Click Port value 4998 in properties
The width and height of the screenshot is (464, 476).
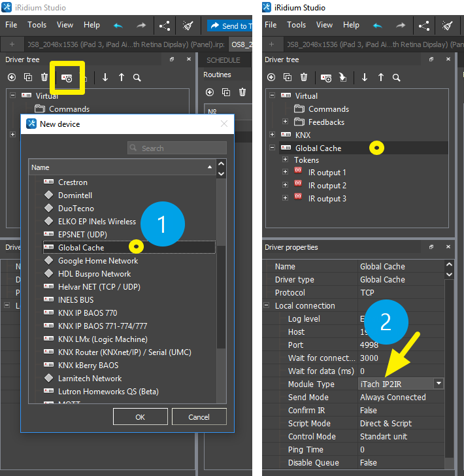coord(369,345)
